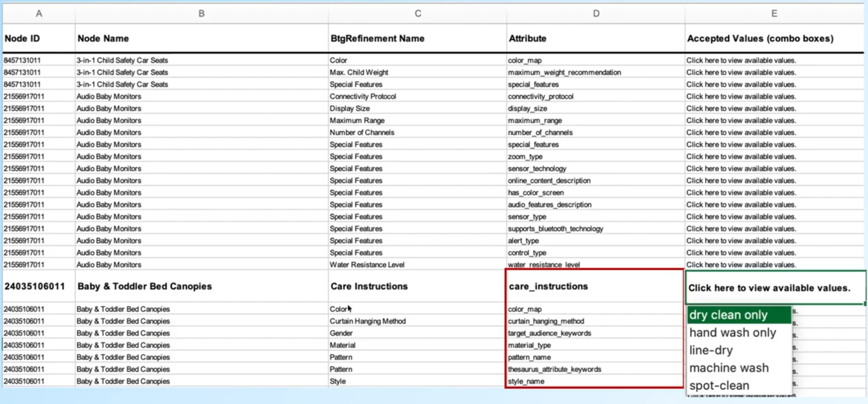Open 'Click here to view' for care_instructions row
The image size is (868, 404).
[x=769, y=288]
